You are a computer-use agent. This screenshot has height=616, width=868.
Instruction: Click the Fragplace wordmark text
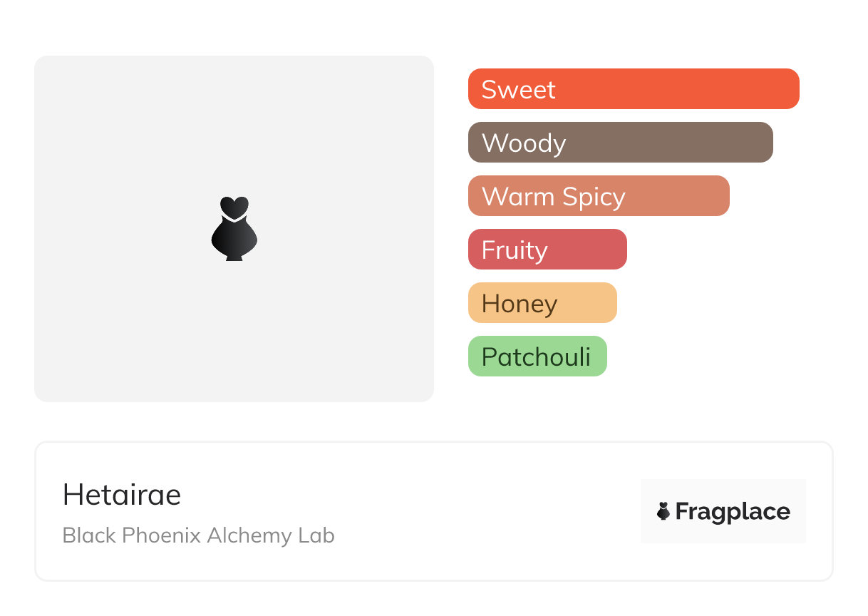733,511
